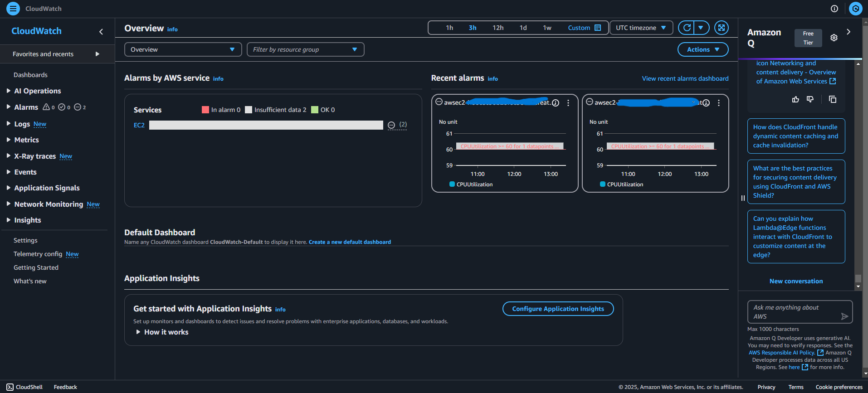
Task: Expand the Metrics section in sidebar
Action: (x=9, y=140)
